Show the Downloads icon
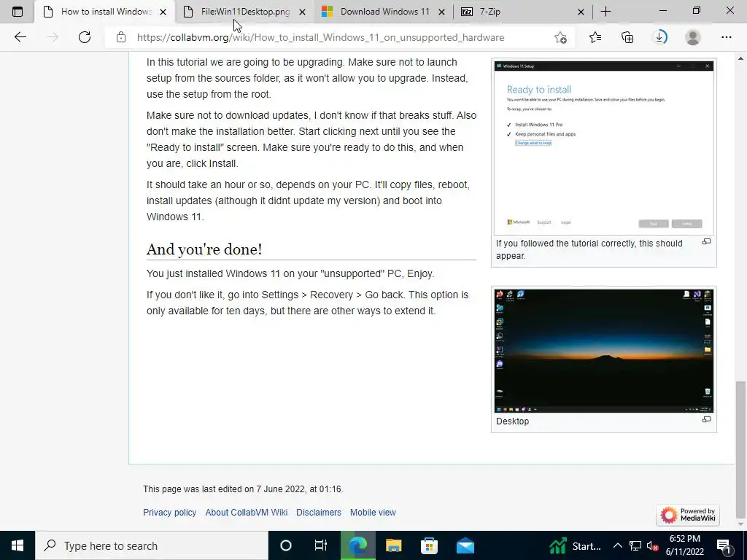The width and height of the screenshot is (747, 560). pyautogui.click(x=659, y=37)
